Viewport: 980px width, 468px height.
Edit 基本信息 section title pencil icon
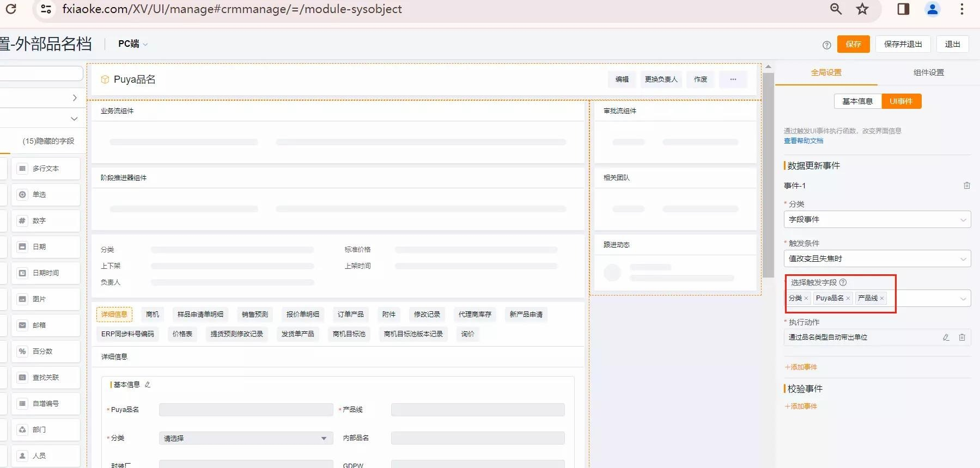tap(148, 385)
